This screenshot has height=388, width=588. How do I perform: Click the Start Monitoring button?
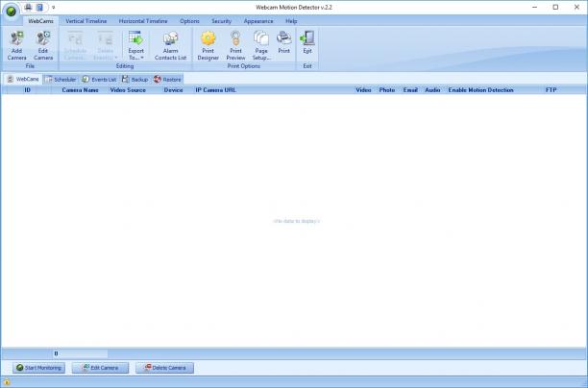tap(38, 368)
